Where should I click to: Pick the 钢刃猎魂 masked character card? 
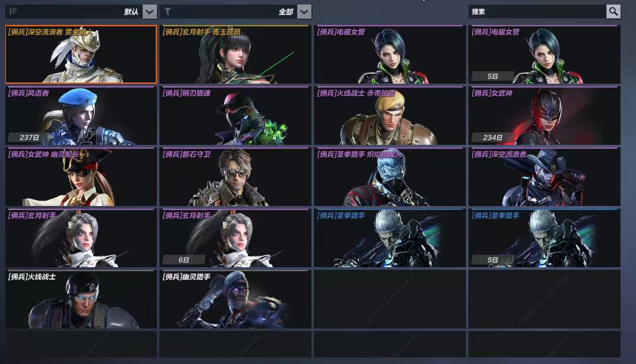point(235,116)
